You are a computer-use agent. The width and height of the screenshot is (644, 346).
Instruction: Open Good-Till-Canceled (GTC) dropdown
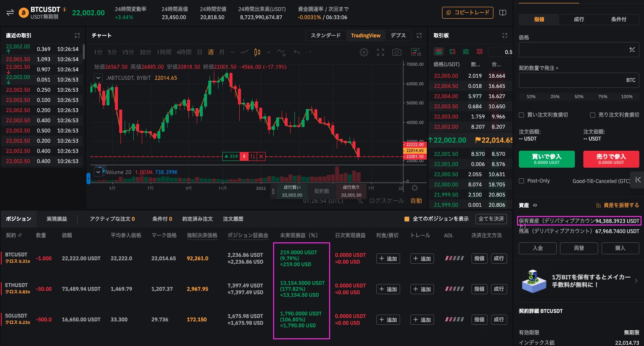tap(601, 181)
